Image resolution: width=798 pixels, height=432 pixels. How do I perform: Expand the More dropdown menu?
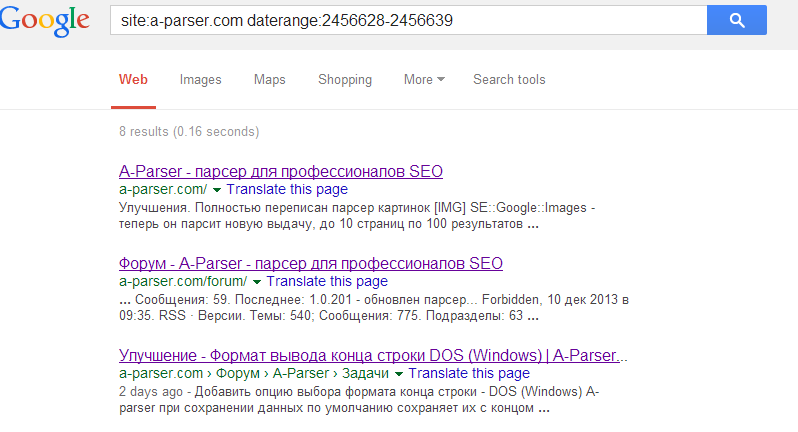click(x=424, y=80)
